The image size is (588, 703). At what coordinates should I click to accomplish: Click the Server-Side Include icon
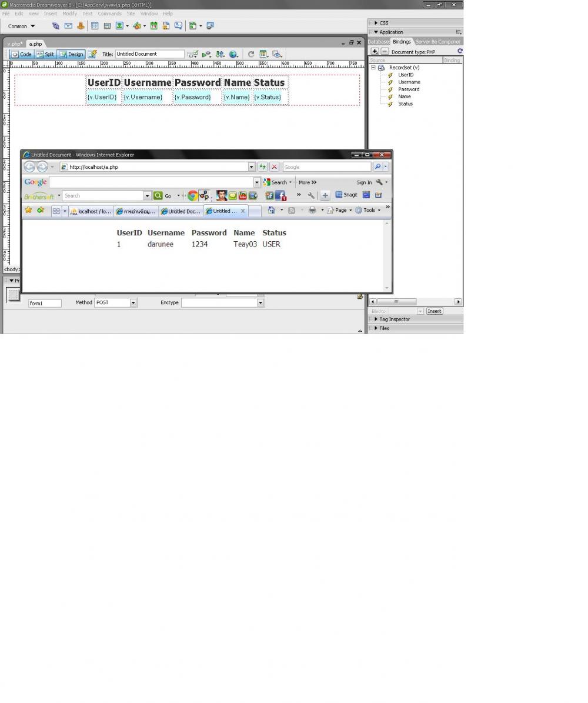166,26
